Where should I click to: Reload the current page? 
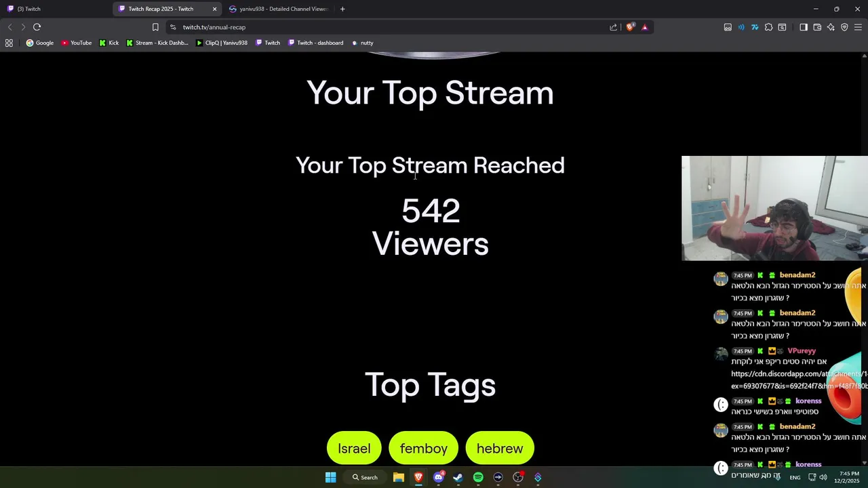click(x=37, y=27)
